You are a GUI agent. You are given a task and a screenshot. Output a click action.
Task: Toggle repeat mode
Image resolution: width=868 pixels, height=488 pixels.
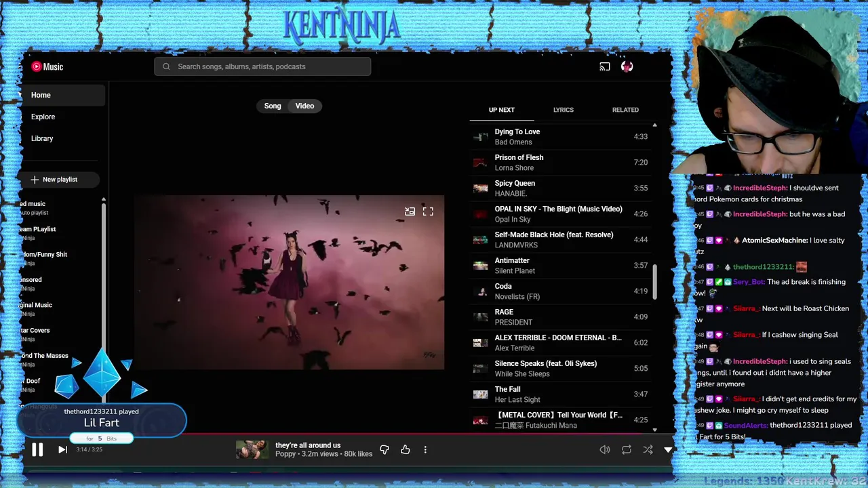(x=627, y=449)
